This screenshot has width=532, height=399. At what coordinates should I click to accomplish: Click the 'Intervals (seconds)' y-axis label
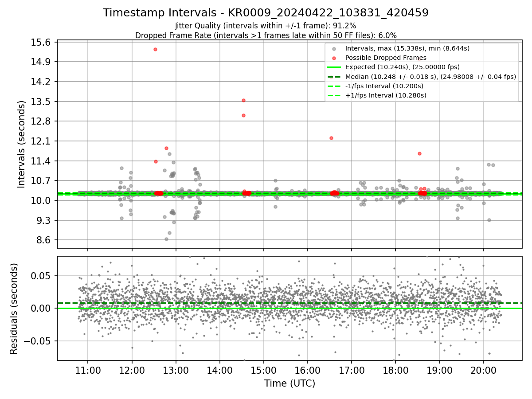point(21,144)
